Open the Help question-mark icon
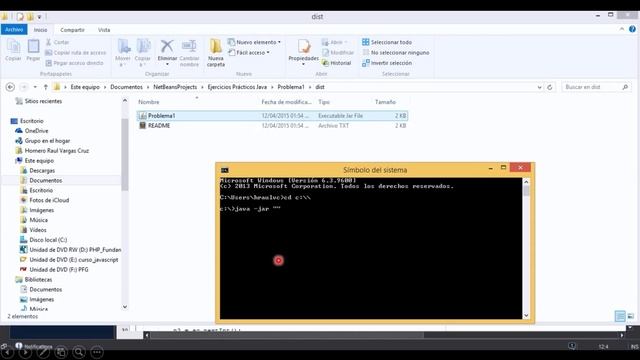Screen dimensions: 640x360 632,29
